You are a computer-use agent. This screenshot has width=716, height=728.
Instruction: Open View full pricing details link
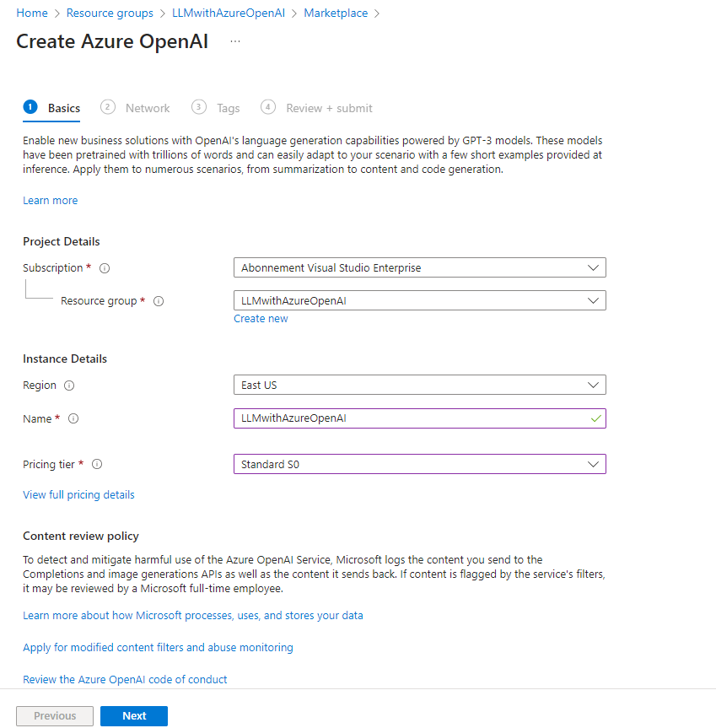(x=78, y=495)
